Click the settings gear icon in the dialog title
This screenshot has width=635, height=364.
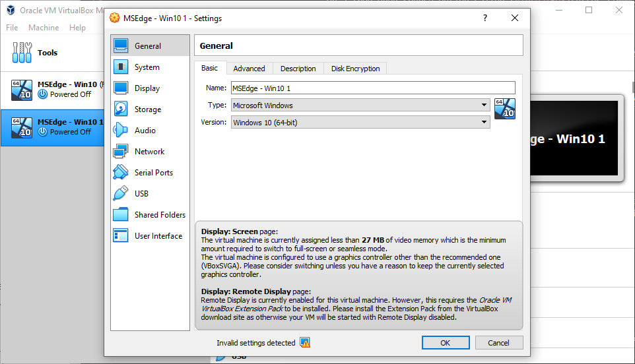coord(115,18)
